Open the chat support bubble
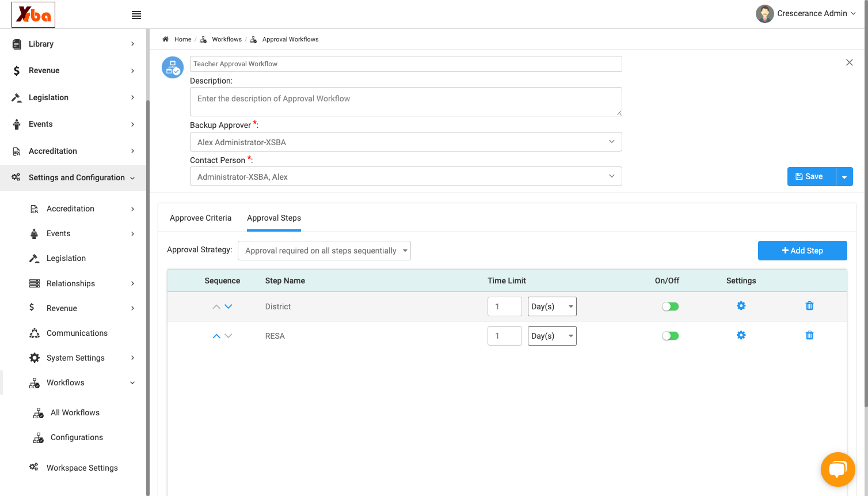The width and height of the screenshot is (868, 496). [x=837, y=470]
